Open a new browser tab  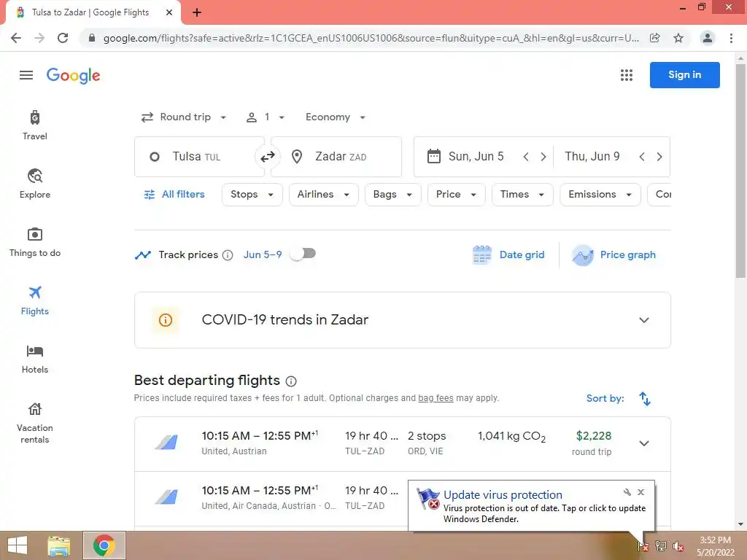197,12
